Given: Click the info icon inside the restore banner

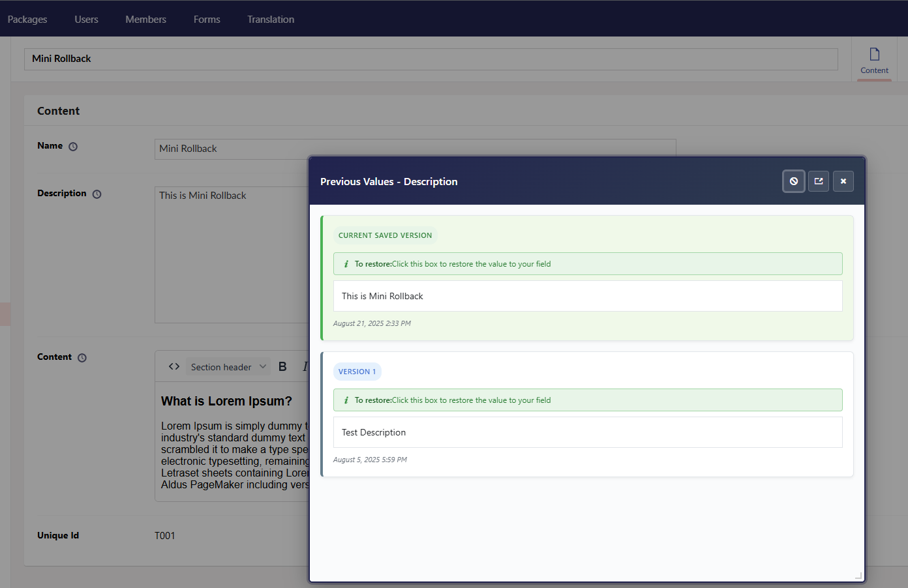Looking at the screenshot, I should [346, 263].
